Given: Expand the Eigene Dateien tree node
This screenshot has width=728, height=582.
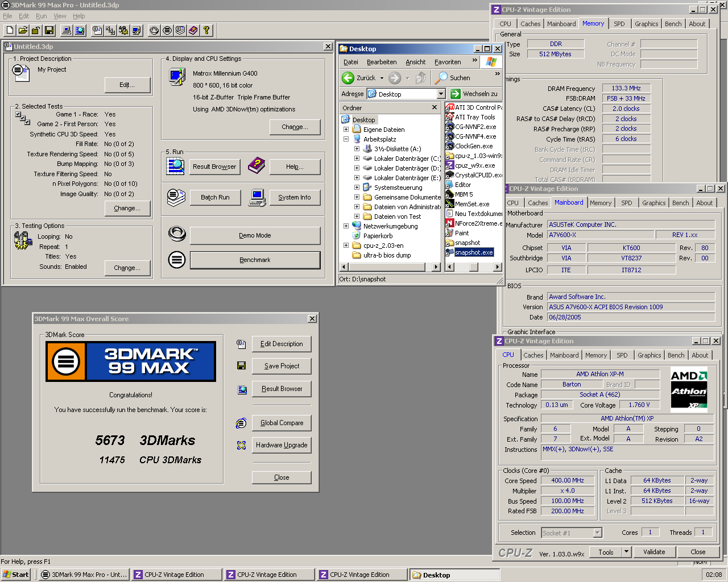Looking at the screenshot, I should point(346,130).
